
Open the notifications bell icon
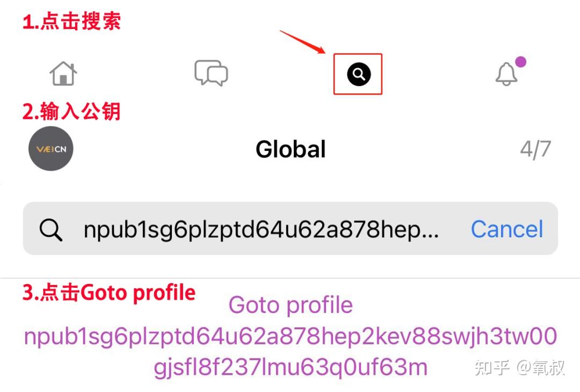(506, 74)
